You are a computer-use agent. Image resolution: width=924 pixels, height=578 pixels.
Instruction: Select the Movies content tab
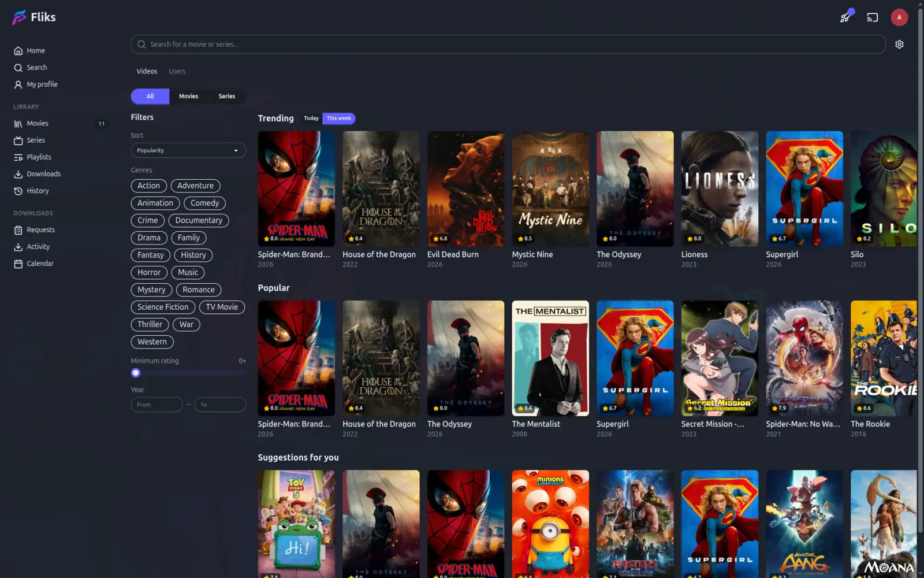[x=188, y=97]
